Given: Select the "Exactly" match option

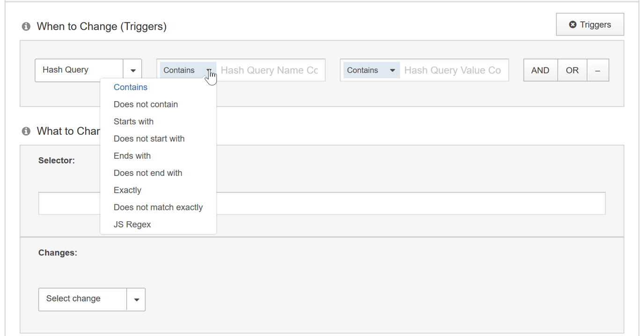Looking at the screenshot, I should pyautogui.click(x=127, y=190).
